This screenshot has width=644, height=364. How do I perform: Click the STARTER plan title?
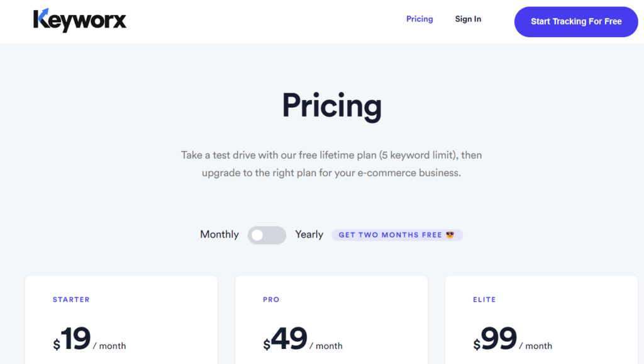(71, 300)
